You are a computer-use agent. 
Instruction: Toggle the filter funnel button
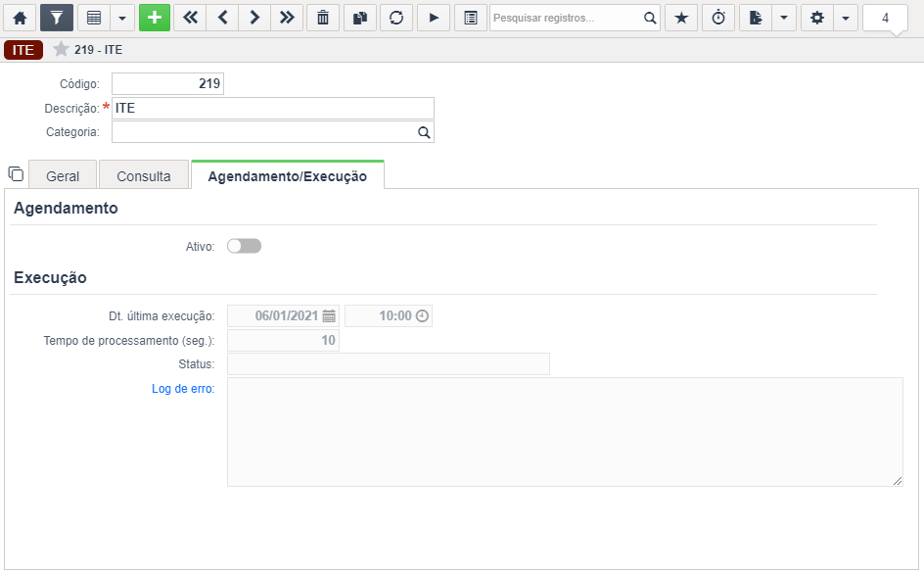[x=57, y=18]
